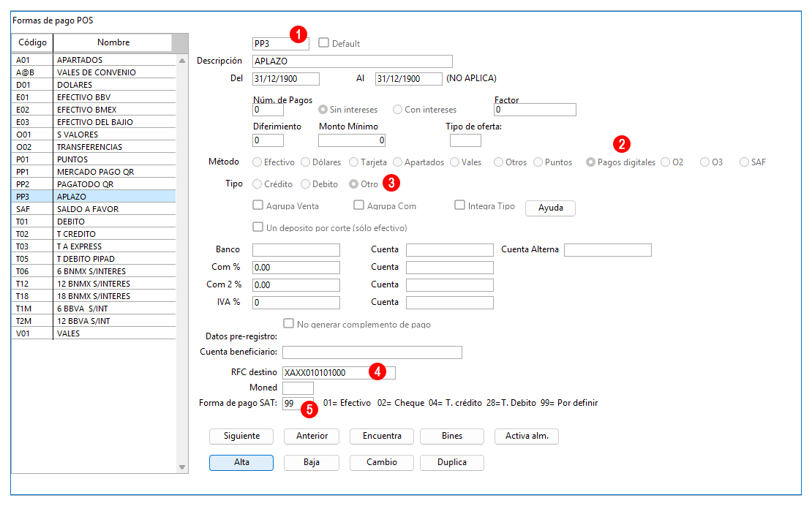Click the Baja button
Screen dimensions: 812x506
[x=312, y=463]
